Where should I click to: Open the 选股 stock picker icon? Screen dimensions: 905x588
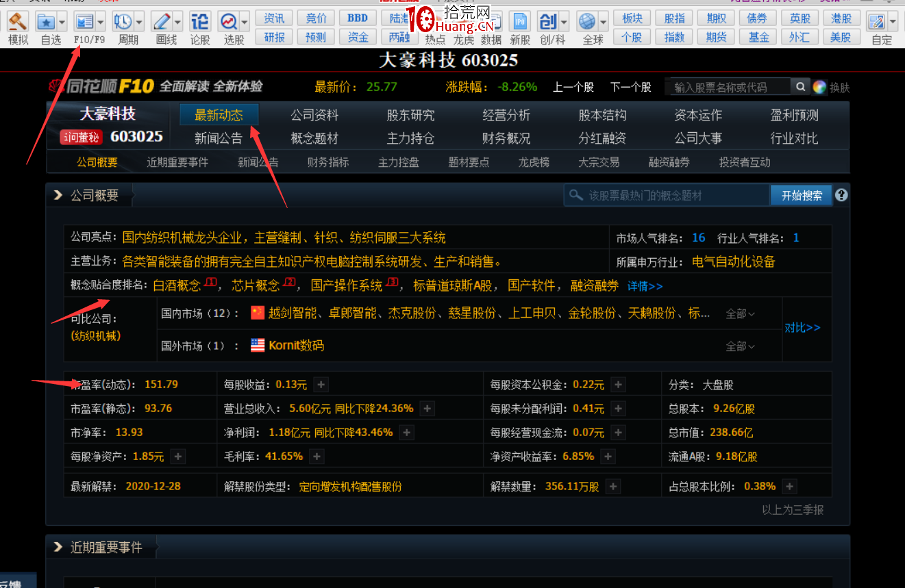(x=229, y=21)
